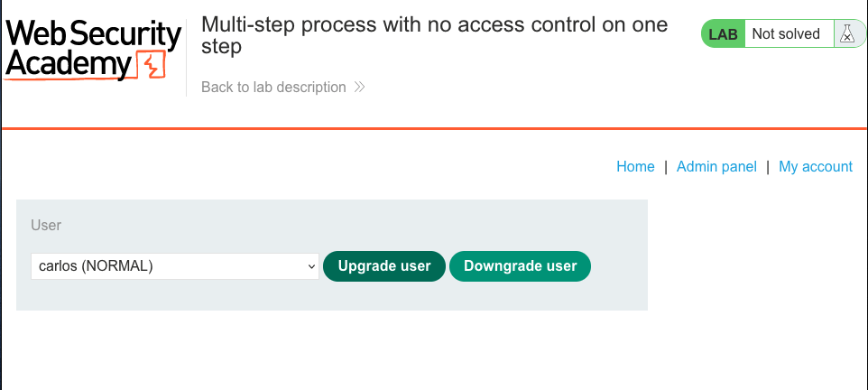Click the separator before My account
Viewport: 868px width, 390px height.
point(768,166)
